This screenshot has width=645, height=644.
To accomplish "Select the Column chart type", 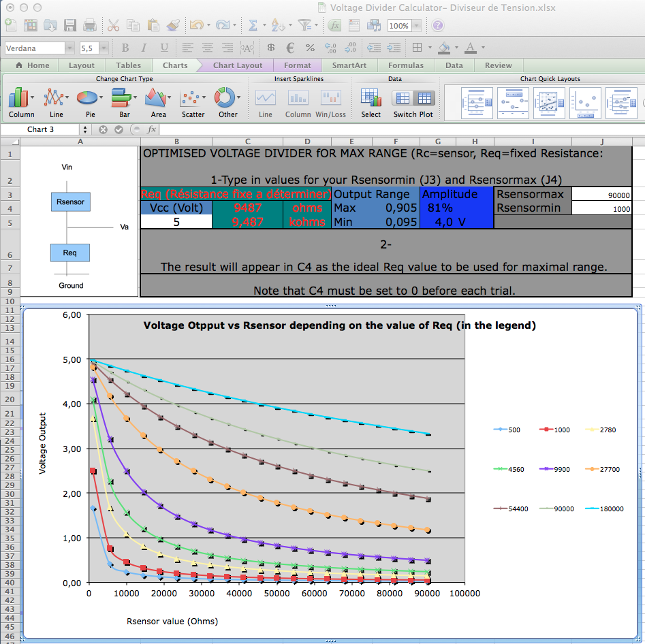I will pos(22,101).
